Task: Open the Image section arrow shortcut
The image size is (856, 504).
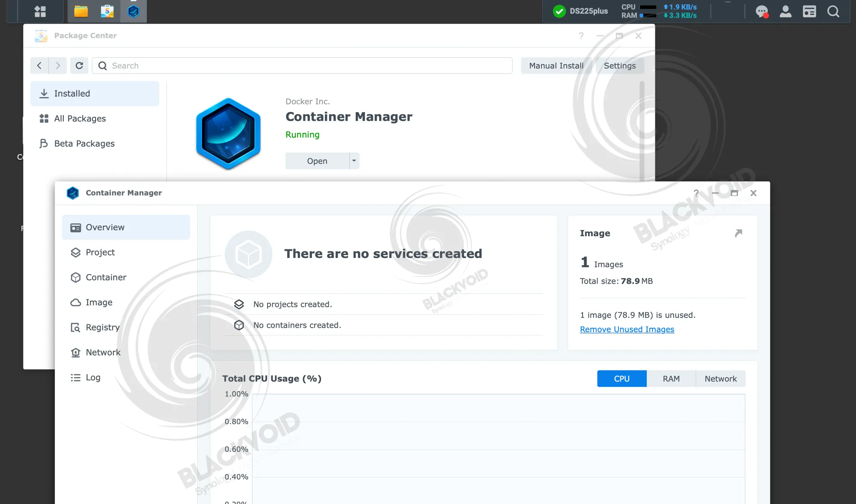Action: point(738,233)
